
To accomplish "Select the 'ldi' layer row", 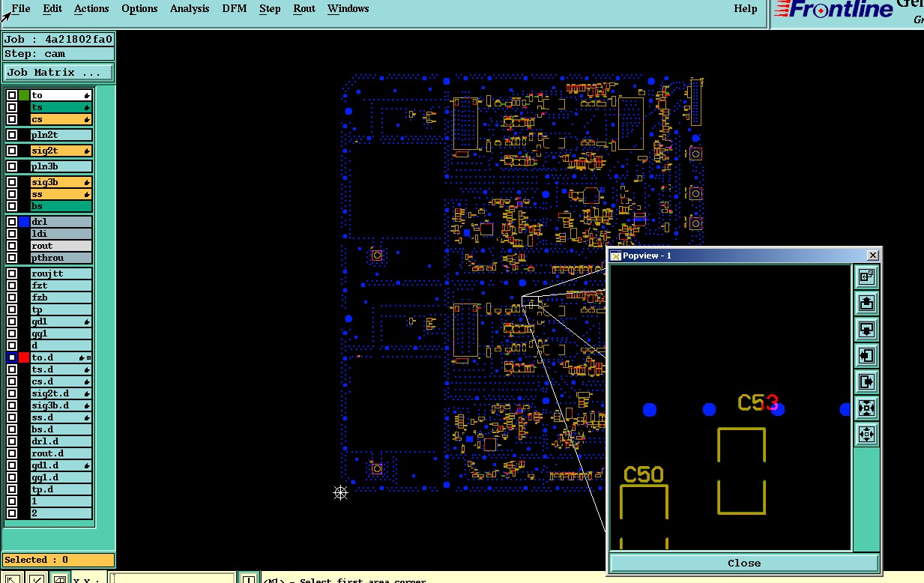I will pyautogui.click(x=61, y=234).
